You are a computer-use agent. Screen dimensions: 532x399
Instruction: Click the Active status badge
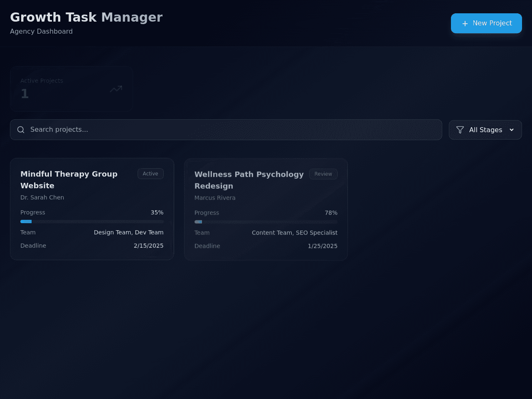(150, 174)
